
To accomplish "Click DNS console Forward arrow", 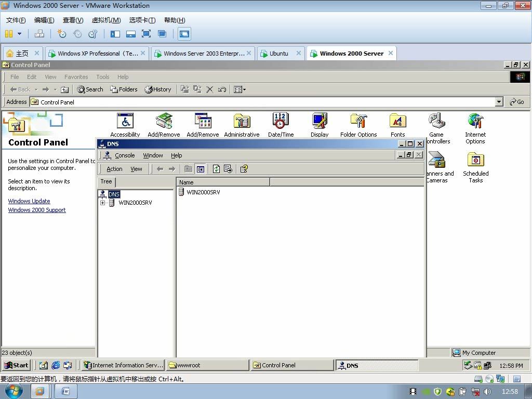I will pyautogui.click(x=172, y=169).
